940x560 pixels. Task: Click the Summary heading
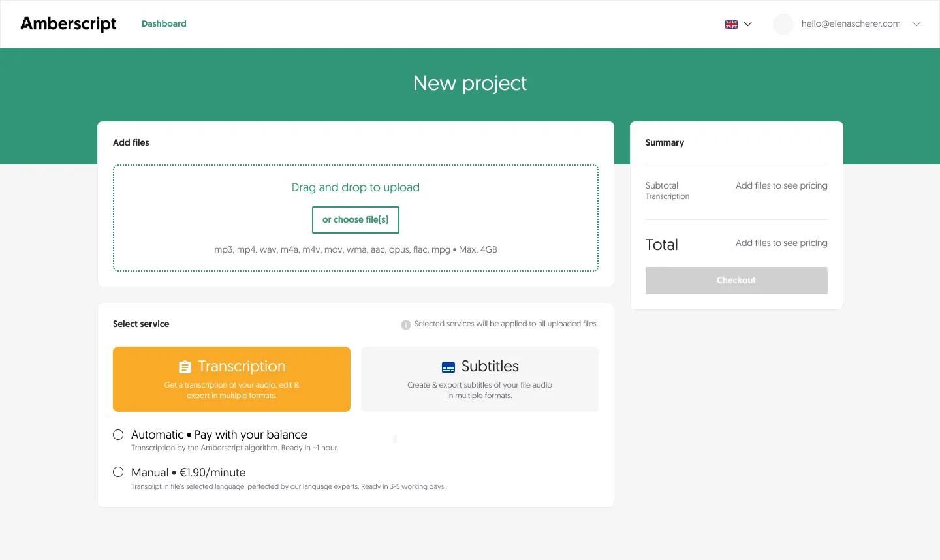(665, 142)
